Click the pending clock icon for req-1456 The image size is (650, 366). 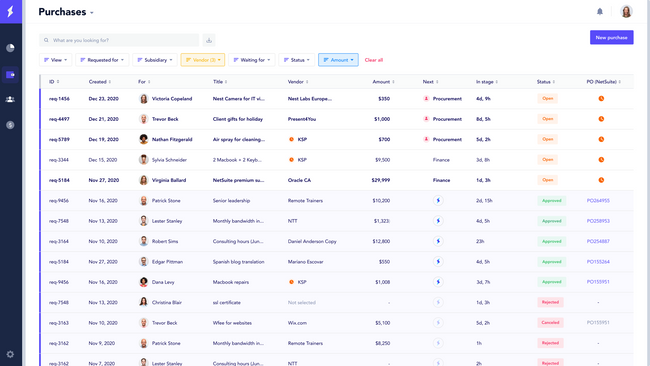pos(601,99)
